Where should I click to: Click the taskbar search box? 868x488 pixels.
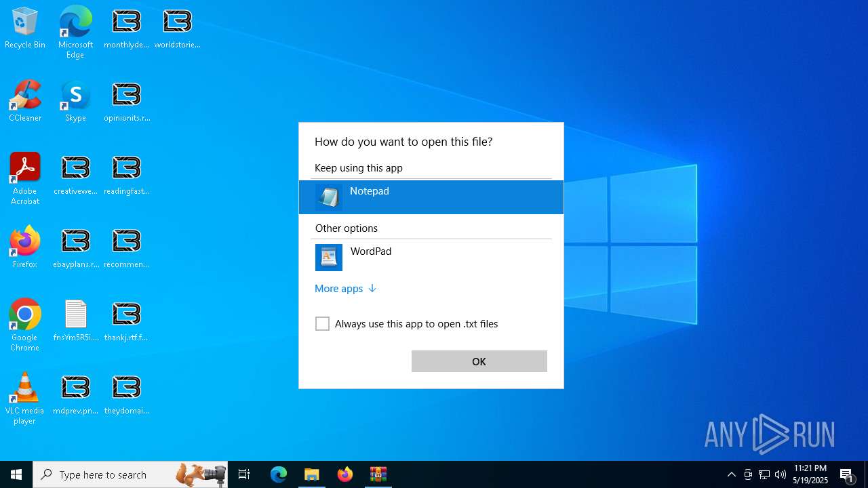[x=130, y=474]
